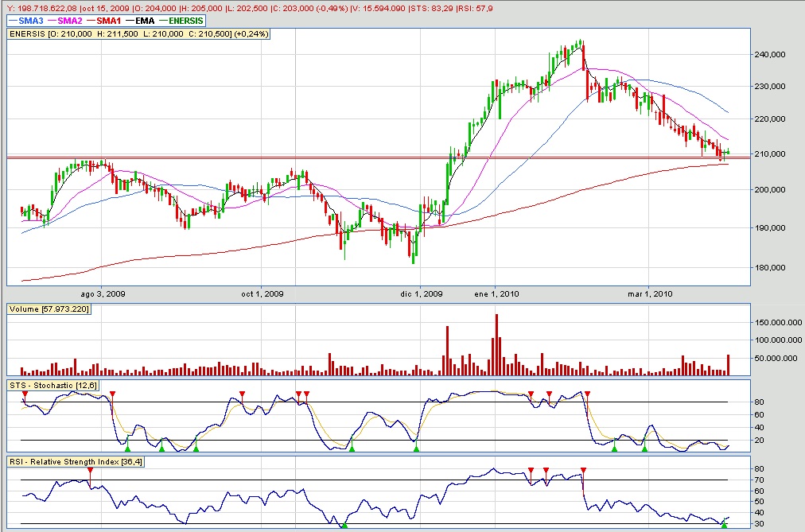Click the RSI 30 axis label

(759, 524)
